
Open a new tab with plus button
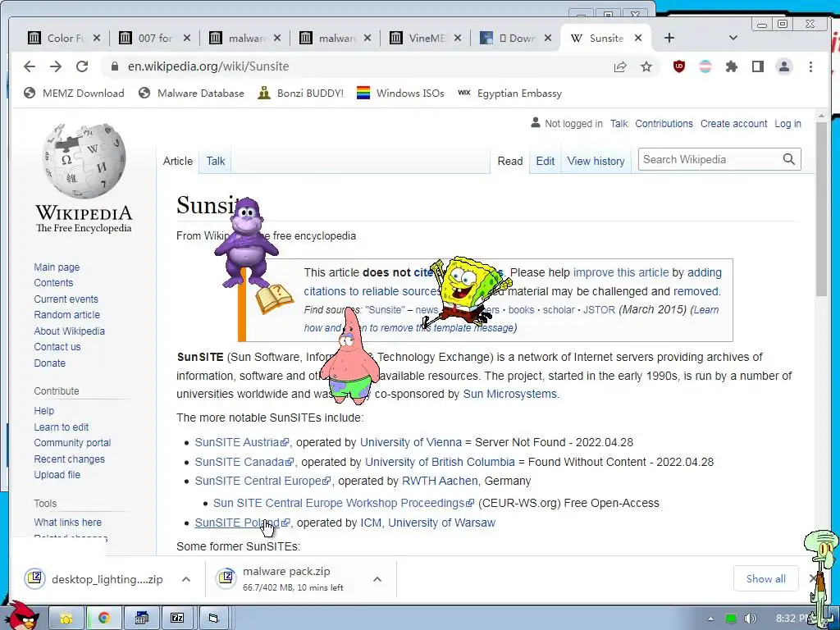669,38
